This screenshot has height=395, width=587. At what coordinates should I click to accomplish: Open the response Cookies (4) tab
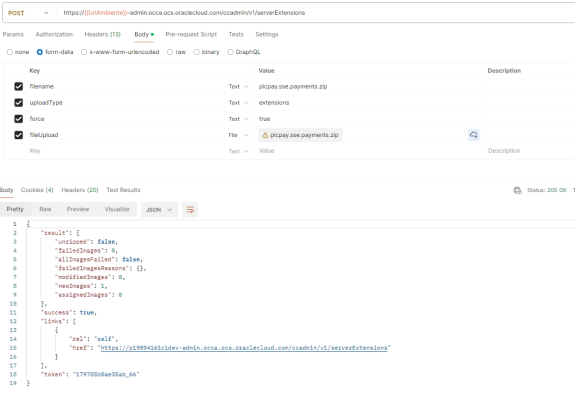pos(37,190)
